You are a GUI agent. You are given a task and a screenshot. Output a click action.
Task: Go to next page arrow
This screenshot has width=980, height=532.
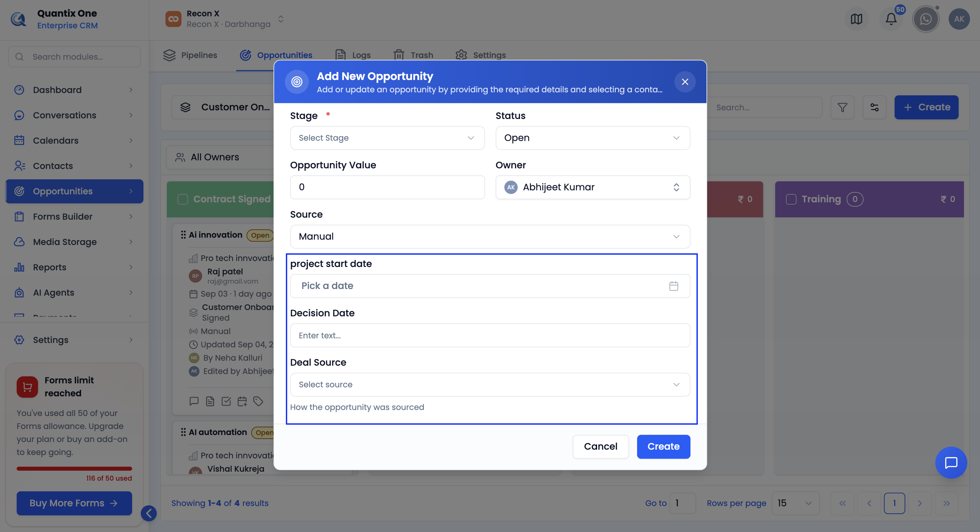tap(920, 503)
